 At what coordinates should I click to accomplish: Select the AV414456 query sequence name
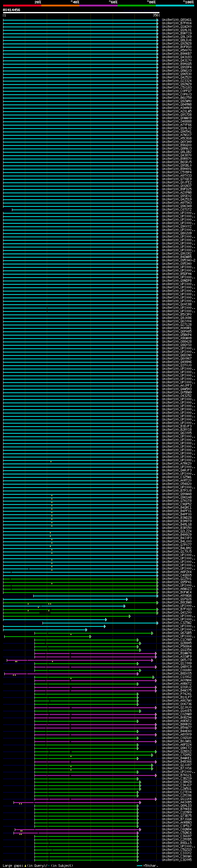pyautogui.click(x=11, y=10)
